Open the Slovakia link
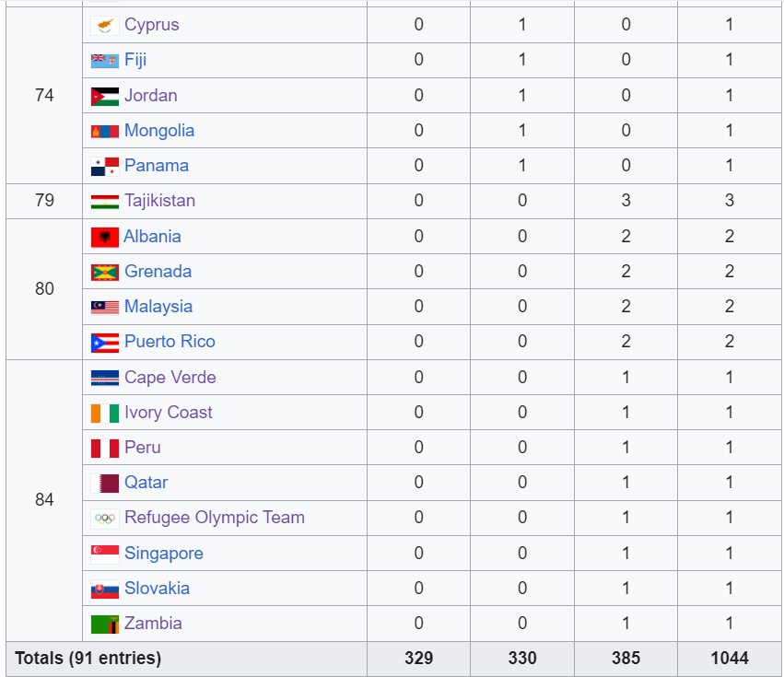This screenshot has height=677, width=784. coord(157,589)
